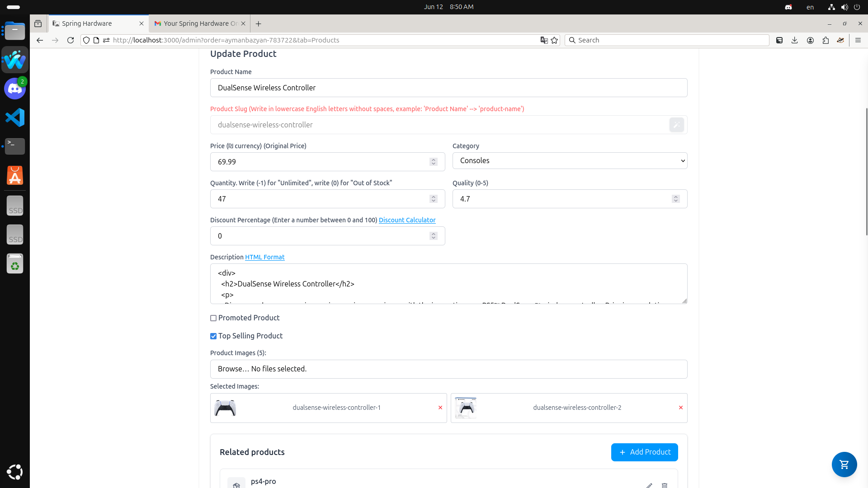Focus the Product Name input field
Screen dimensions: 868x488
pos(448,88)
